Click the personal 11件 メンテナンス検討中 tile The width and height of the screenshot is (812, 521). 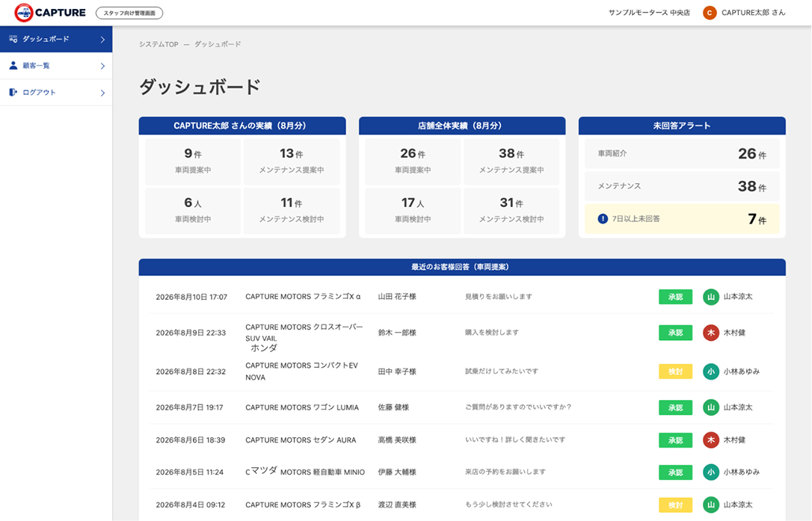point(292,211)
